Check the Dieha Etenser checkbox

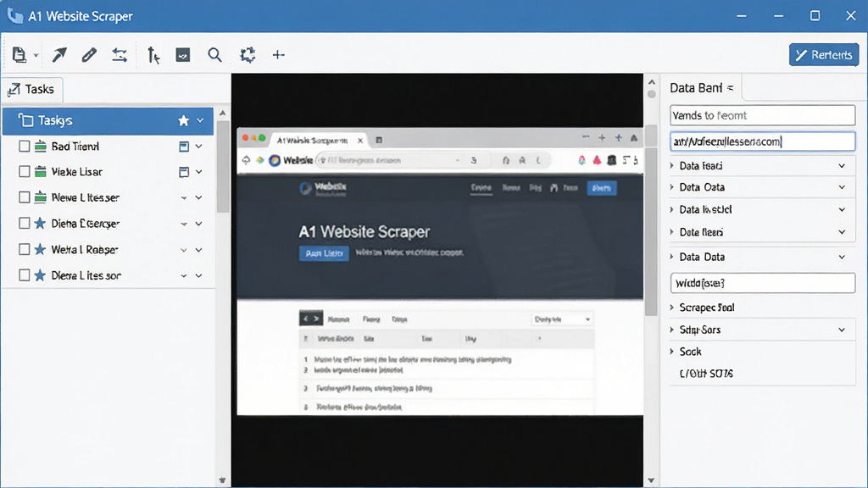25,224
